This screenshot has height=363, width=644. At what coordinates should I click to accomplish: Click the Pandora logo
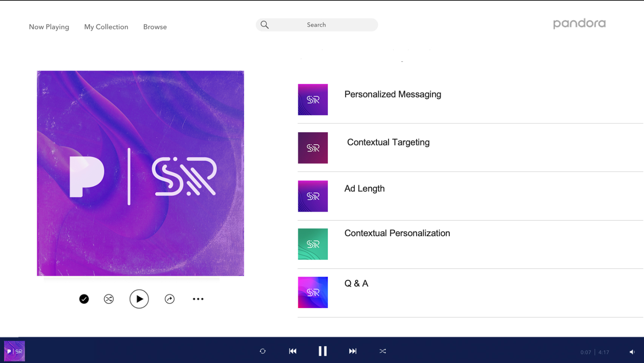579,24
